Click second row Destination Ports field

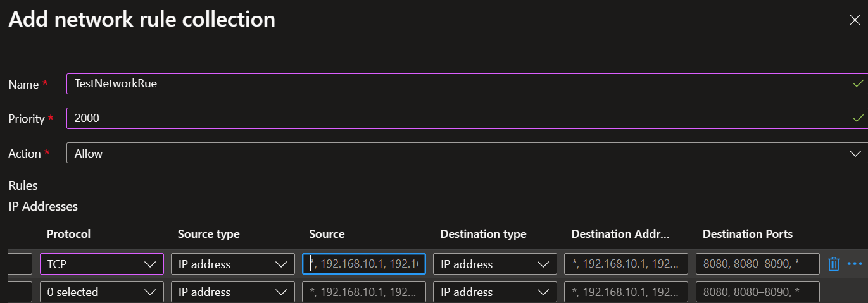757,292
